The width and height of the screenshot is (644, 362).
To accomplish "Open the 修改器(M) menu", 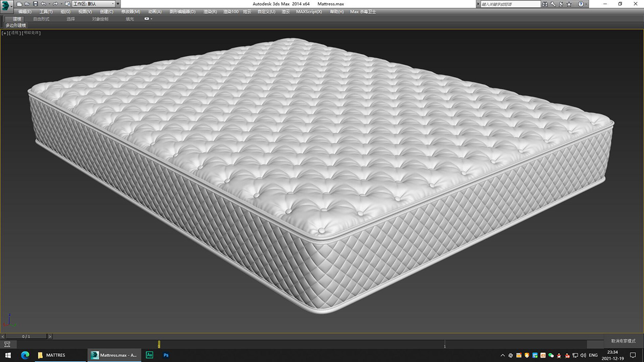I will coord(130,12).
